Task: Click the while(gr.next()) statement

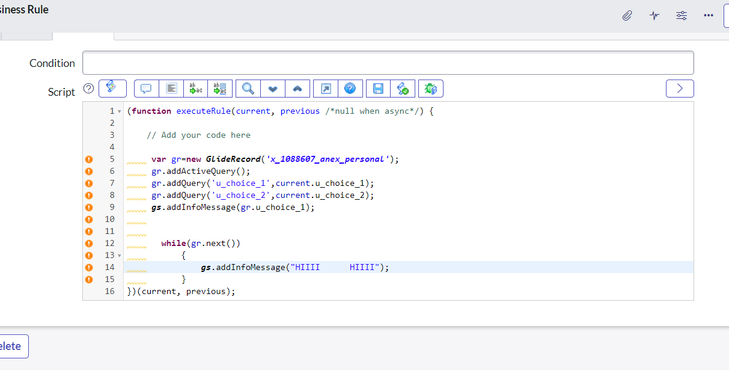Action: pyautogui.click(x=201, y=244)
